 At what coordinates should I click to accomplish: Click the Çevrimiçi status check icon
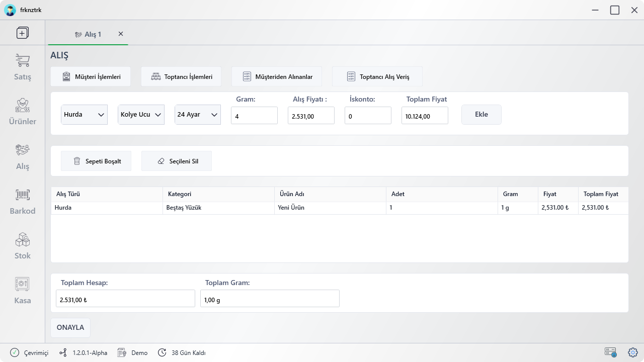[x=15, y=352]
